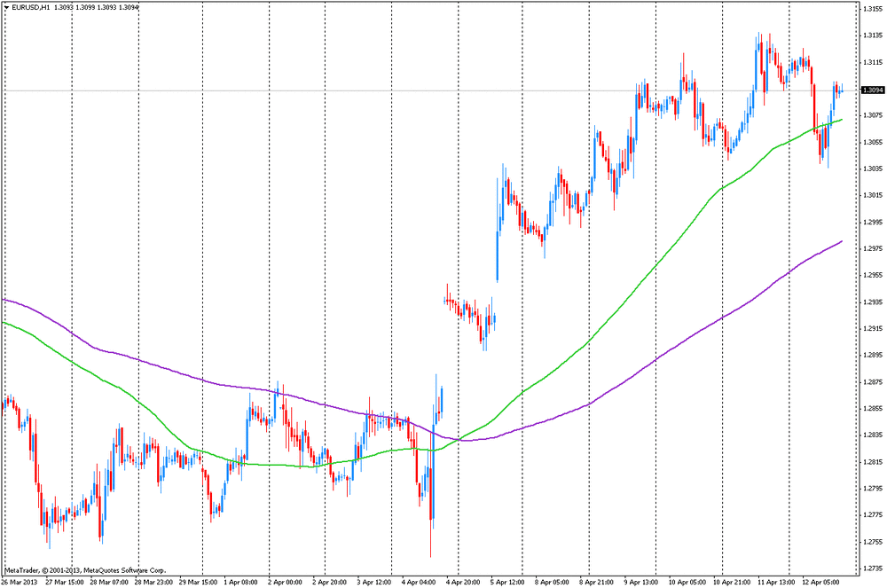Viewport: 887px width, 588px height.
Task: Click price level 1.2995 on the price axis
Action: pyautogui.click(x=872, y=222)
